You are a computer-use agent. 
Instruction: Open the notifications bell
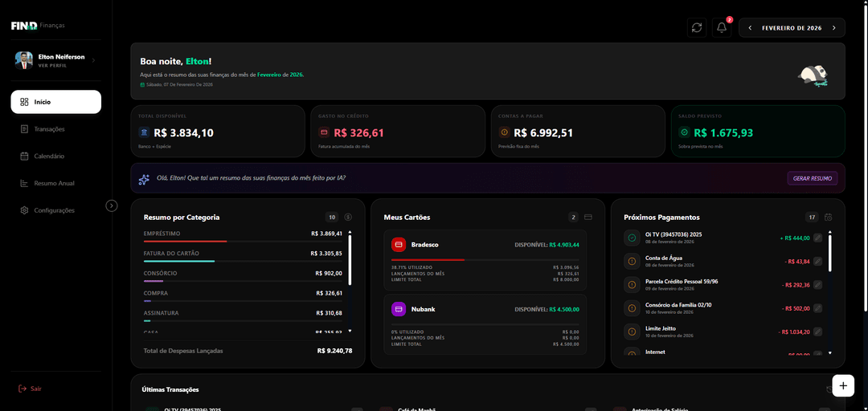click(x=721, y=27)
